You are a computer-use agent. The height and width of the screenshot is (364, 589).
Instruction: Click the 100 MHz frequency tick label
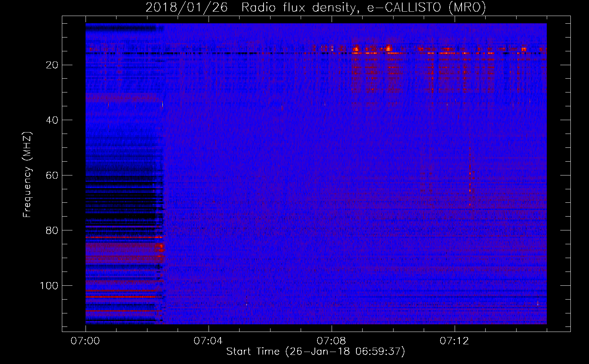point(49,286)
